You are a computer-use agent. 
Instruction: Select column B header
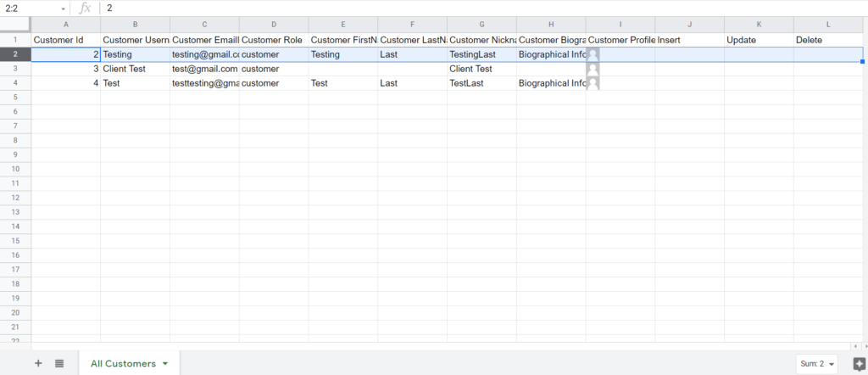click(x=135, y=25)
